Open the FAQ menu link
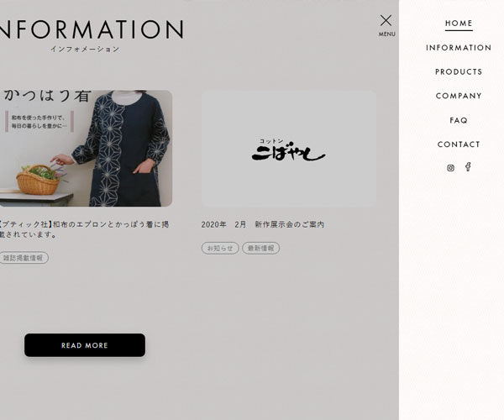The height and width of the screenshot is (420, 504). [x=459, y=120]
